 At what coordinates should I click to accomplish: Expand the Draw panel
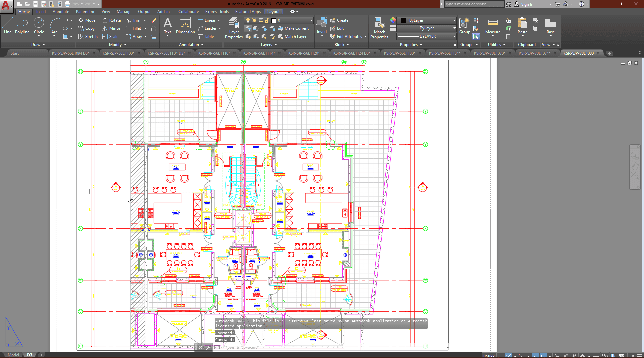coord(38,45)
